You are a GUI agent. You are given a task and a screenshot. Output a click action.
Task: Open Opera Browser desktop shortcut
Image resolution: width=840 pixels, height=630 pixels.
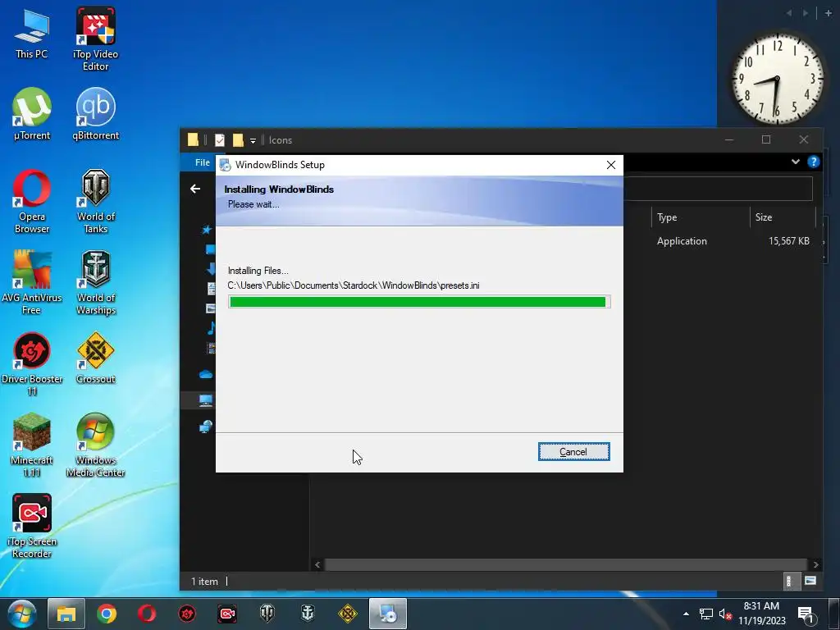pos(32,202)
